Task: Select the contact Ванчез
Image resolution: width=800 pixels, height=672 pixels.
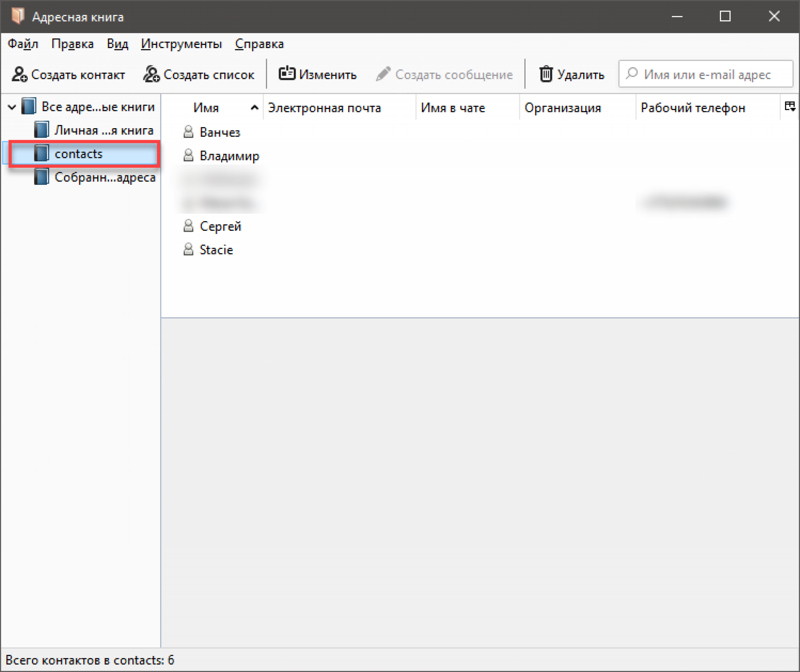Action: 220,132
